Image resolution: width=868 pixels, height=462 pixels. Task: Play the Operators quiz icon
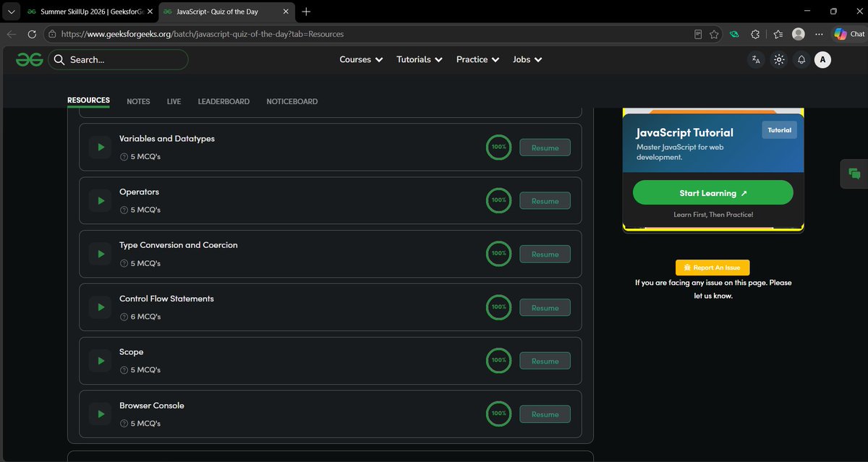(101, 201)
